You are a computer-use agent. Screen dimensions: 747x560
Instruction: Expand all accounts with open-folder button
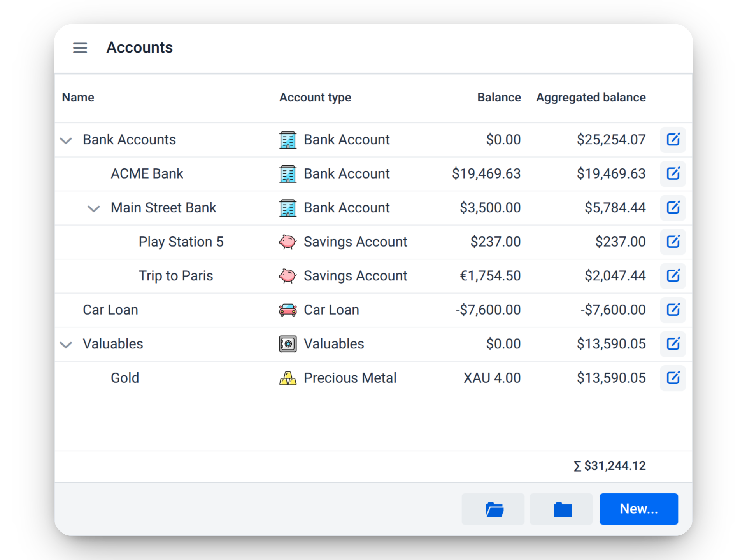[x=493, y=509]
